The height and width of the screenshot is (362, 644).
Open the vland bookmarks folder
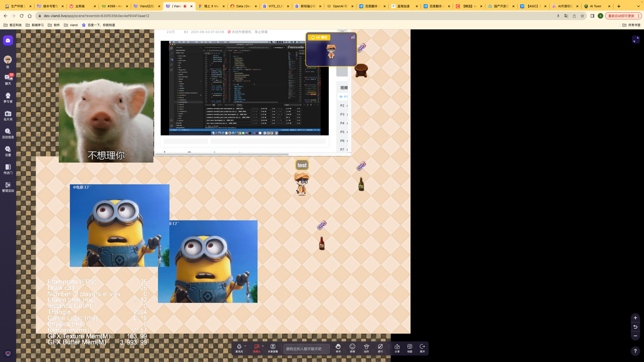coord(71,25)
